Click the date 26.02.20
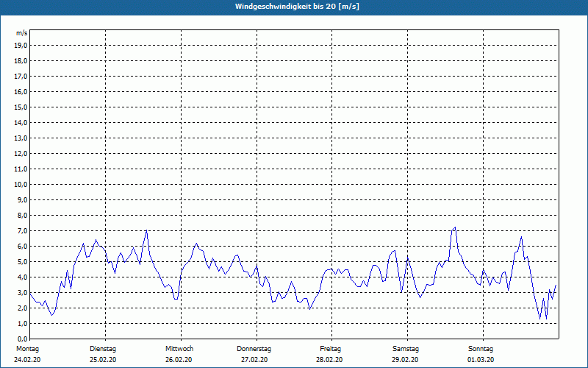The height and width of the screenshot is (368, 588). coord(179,360)
